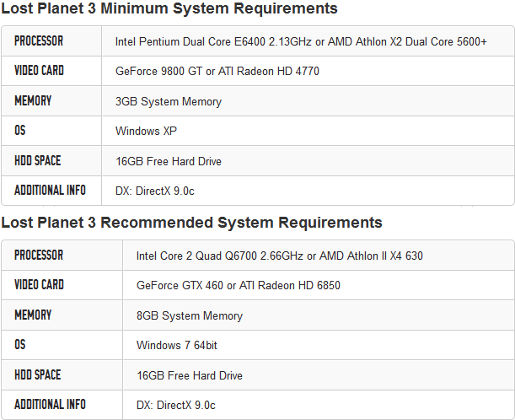This screenshot has height=420, width=515.
Task: Select the Intel Pentium Dual Core E6400 text
Action: [x=190, y=41]
